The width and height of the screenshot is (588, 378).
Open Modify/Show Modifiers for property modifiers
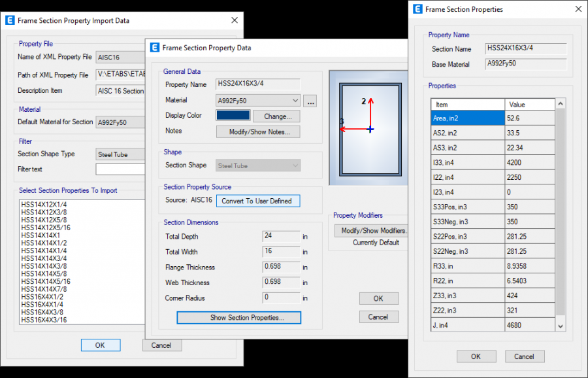pyautogui.click(x=371, y=230)
